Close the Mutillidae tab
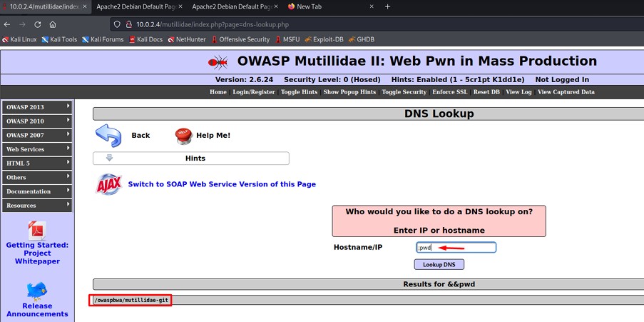This screenshot has height=322, width=644. click(85, 6)
